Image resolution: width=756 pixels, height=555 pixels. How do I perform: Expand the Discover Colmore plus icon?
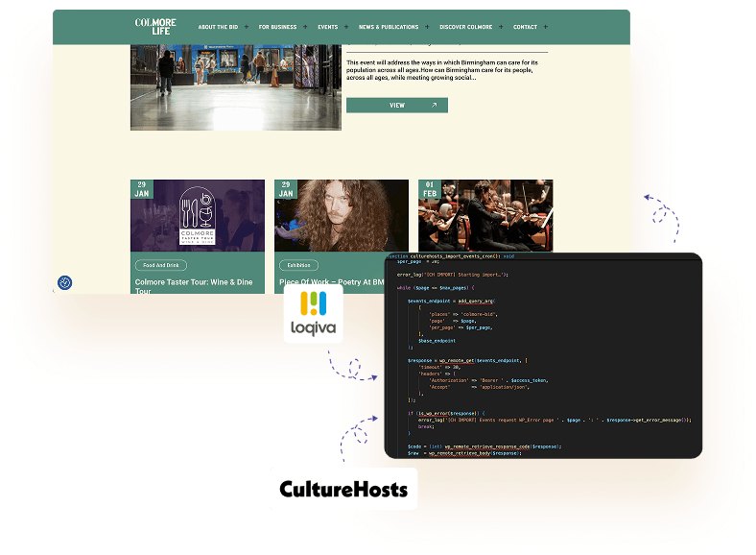click(501, 27)
